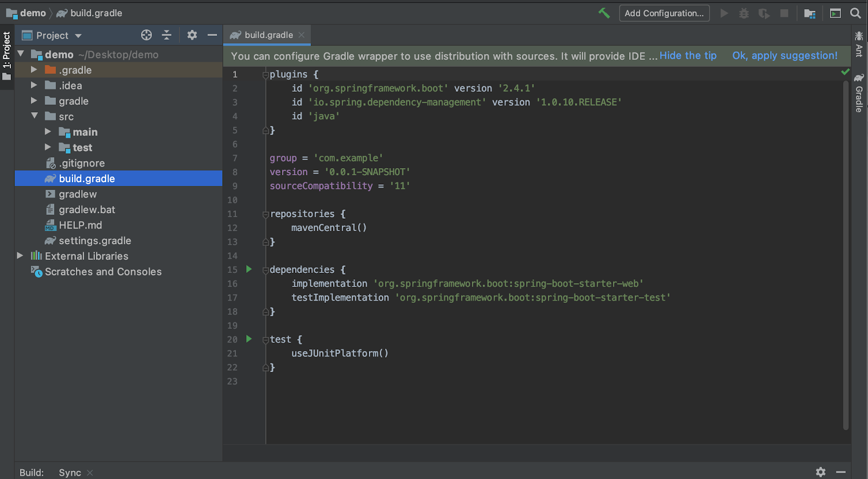Click the Stop square icon
Viewport: 868px width, 479px height.
point(784,13)
